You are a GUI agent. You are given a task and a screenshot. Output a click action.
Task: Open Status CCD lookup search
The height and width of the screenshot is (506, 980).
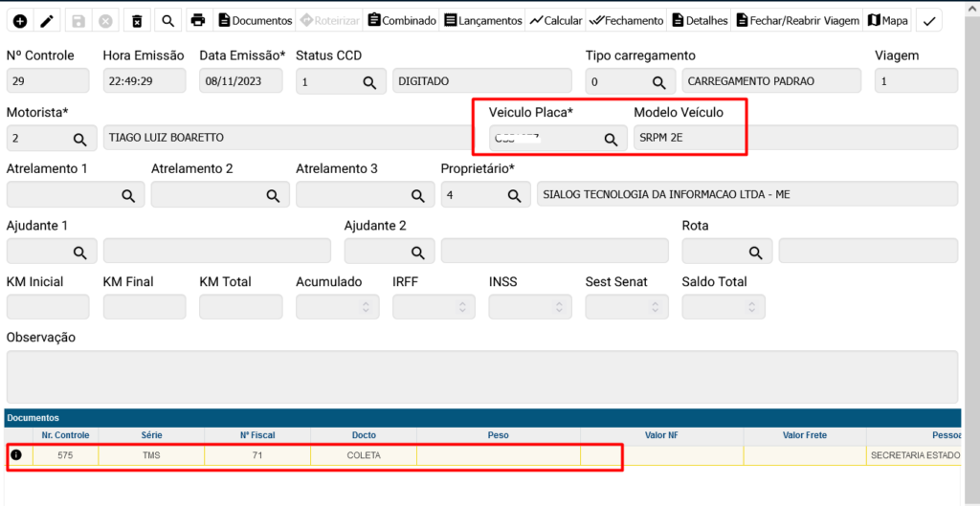point(369,83)
